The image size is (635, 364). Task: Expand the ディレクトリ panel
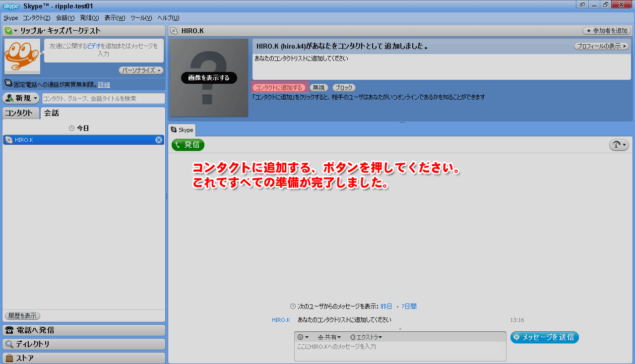pyautogui.click(x=84, y=344)
